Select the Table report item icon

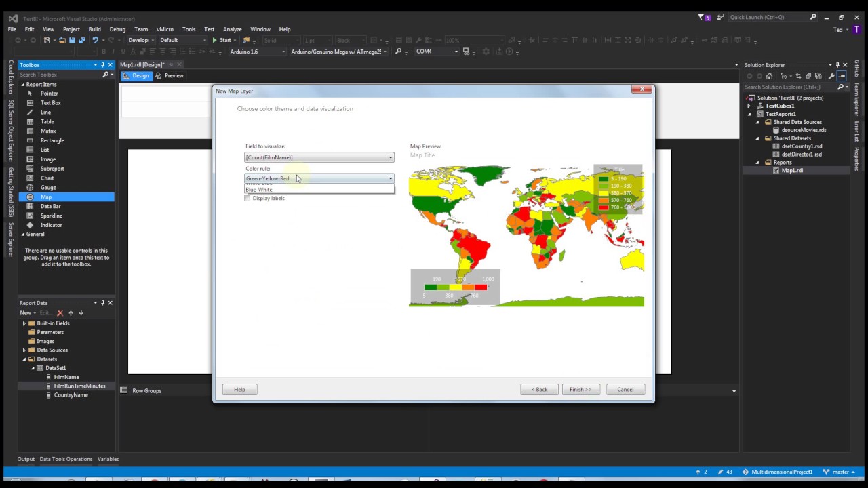(x=30, y=122)
